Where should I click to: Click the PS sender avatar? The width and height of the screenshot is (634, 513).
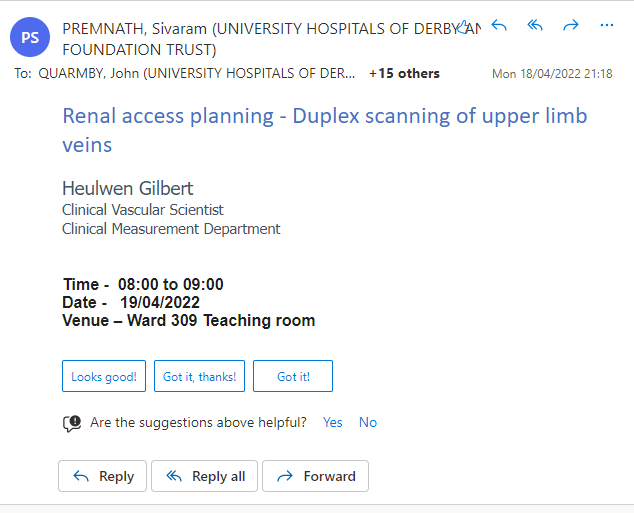(x=31, y=37)
